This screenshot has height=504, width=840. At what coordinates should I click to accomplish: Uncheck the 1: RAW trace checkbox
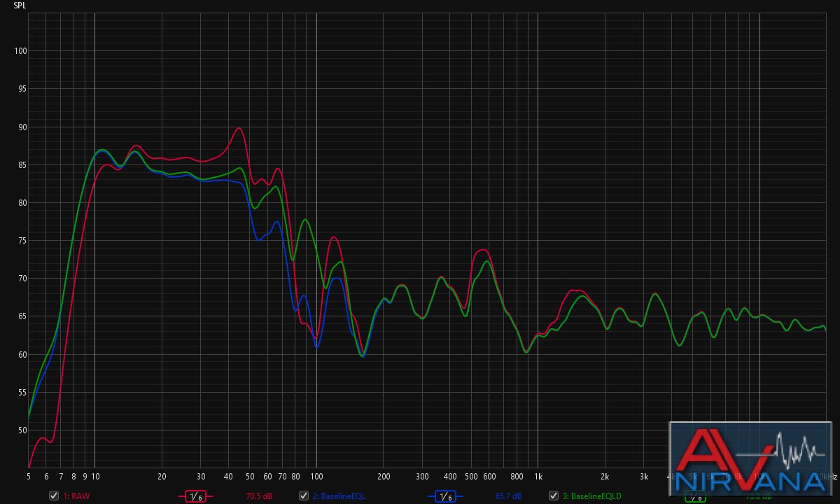click(54, 496)
